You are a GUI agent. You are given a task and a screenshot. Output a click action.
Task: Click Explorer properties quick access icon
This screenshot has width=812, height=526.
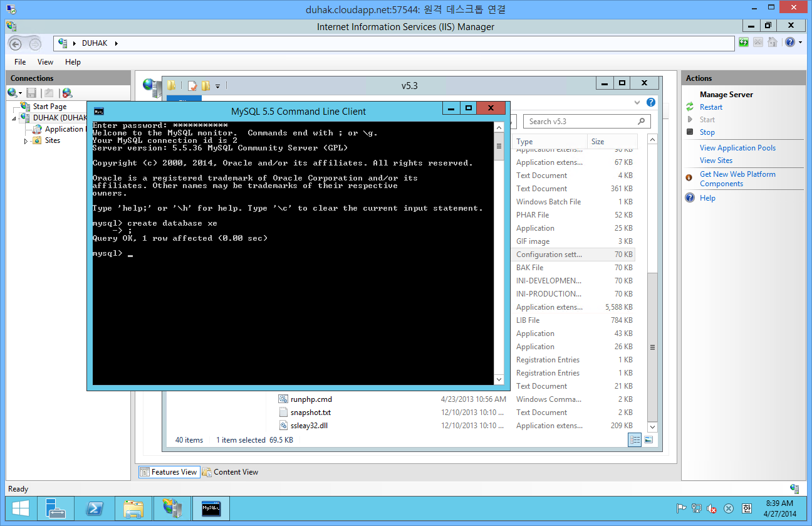[x=192, y=86]
